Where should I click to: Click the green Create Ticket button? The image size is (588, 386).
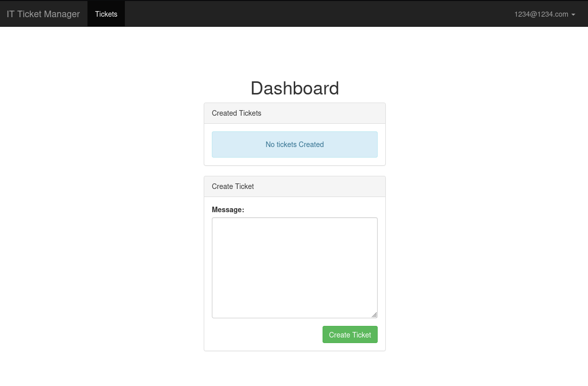[350, 334]
